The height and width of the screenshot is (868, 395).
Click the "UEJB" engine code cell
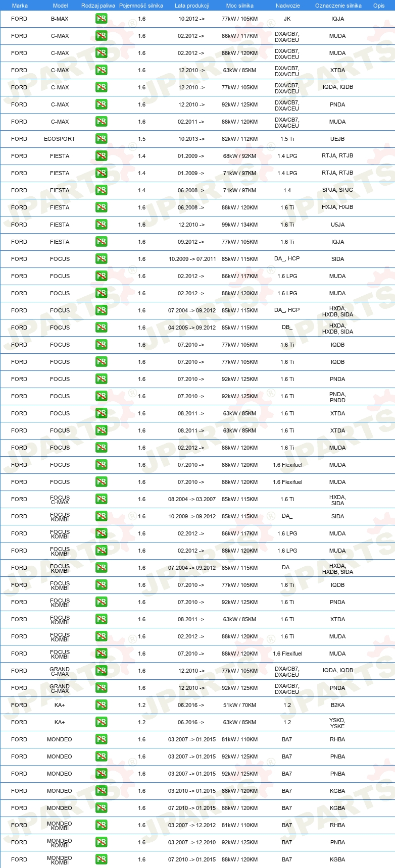(337, 139)
